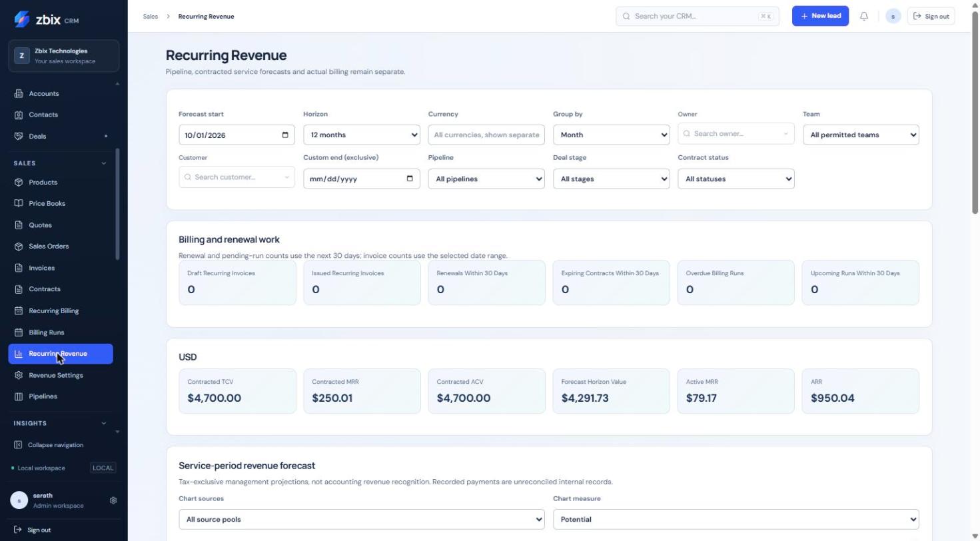
Task: Click the Products box icon in sidebar
Action: click(x=19, y=182)
